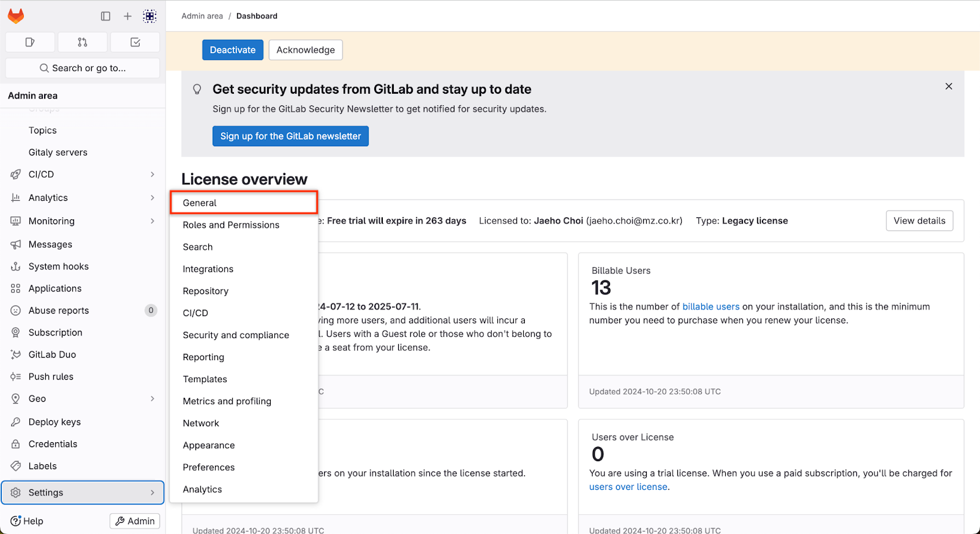Image resolution: width=980 pixels, height=534 pixels.
Task: Select Metrics and profiling settings
Action: [244, 401]
